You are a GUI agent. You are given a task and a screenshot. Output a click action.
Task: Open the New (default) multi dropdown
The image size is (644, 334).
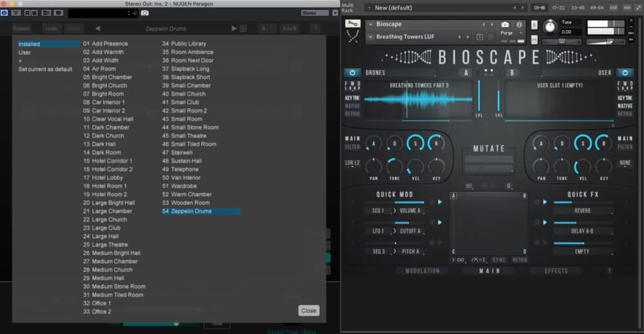369,8
